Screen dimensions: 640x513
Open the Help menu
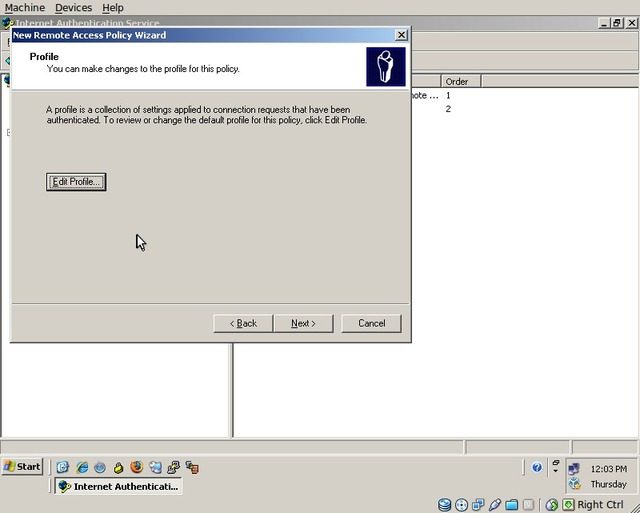click(113, 7)
